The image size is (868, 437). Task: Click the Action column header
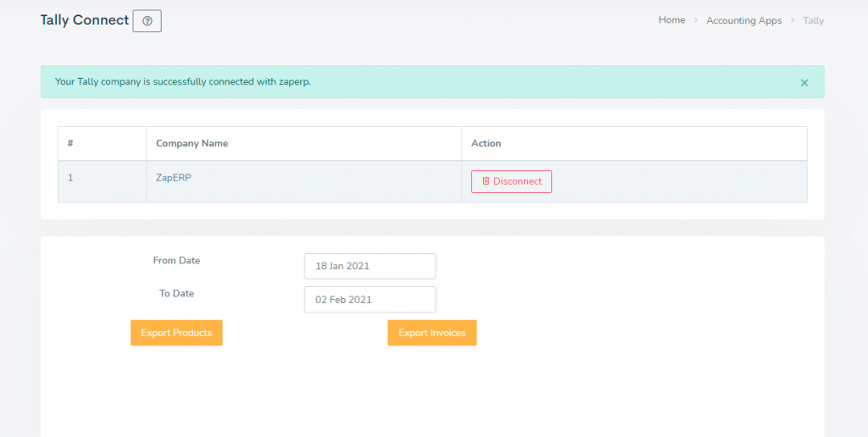634,143
